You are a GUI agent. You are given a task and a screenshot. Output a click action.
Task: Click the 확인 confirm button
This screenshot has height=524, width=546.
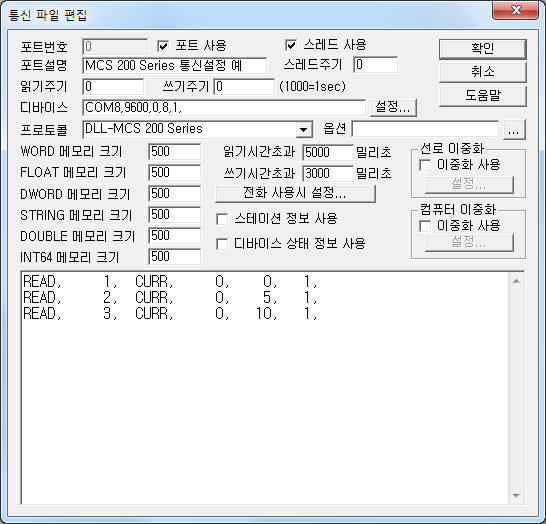(x=482, y=49)
